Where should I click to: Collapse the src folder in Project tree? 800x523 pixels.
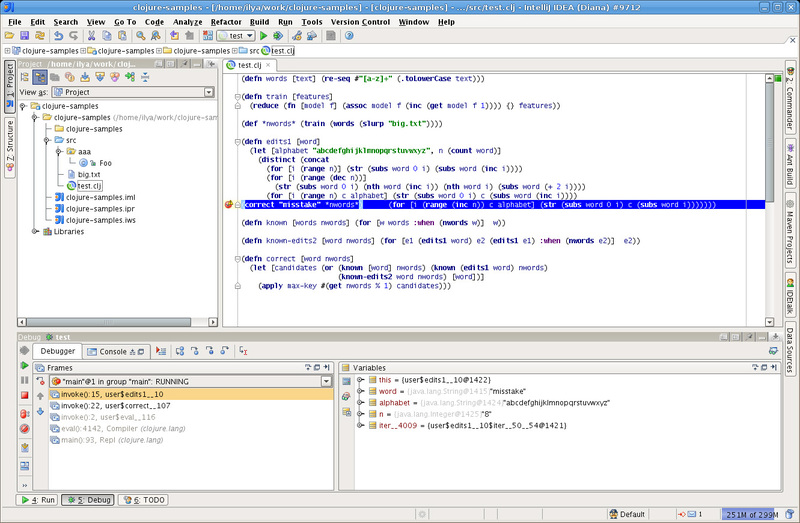pyautogui.click(x=46, y=140)
